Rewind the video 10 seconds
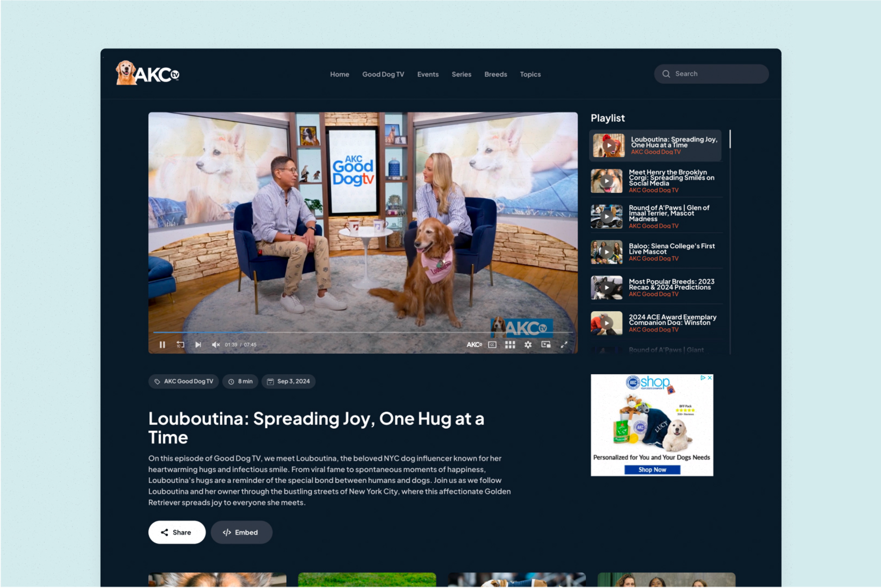Viewport: 881px width, 588px height. (x=180, y=344)
